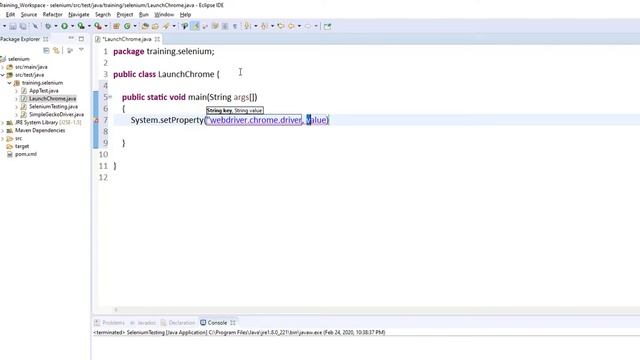Open the Debug button dropdown arrow
Image resolution: width=640 pixels, height=360 pixels.
56,26
